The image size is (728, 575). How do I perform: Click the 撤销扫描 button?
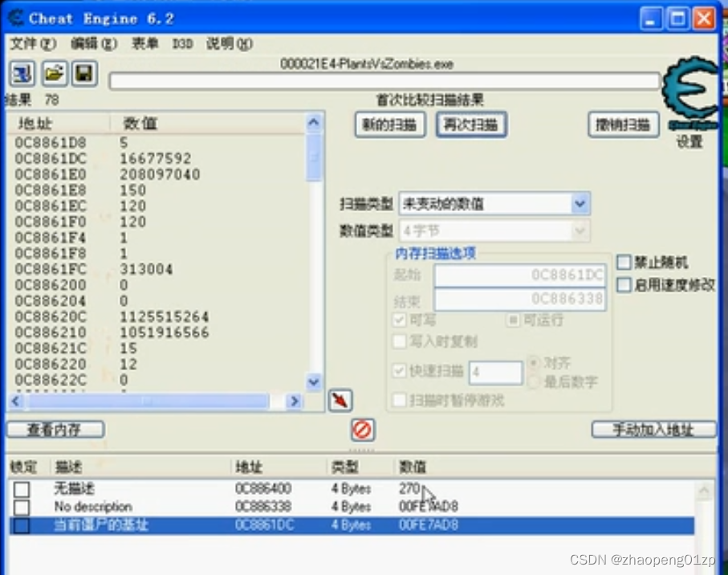[x=624, y=124]
